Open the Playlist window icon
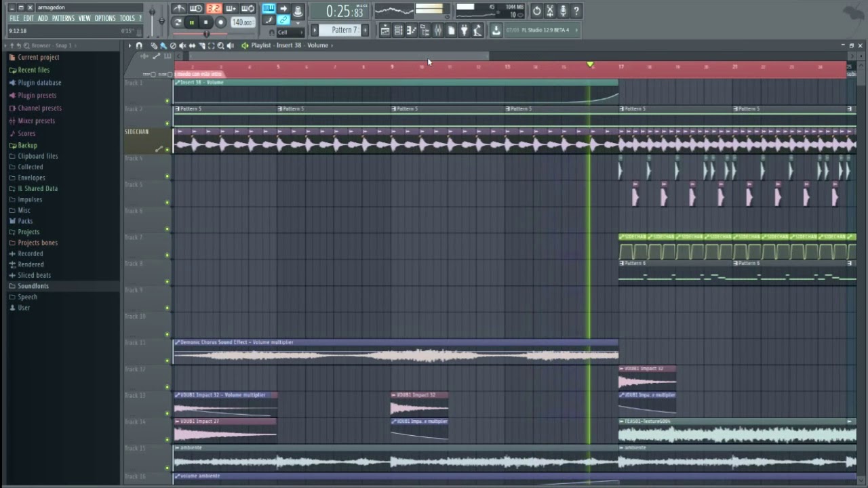The image size is (868, 488). tap(385, 30)
